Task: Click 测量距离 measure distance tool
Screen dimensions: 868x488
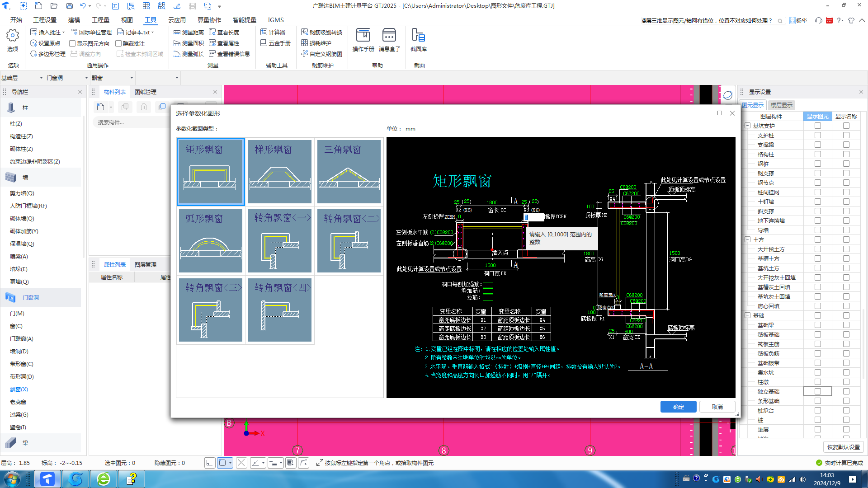Action: pyautogui.click(x=189, y=32)
